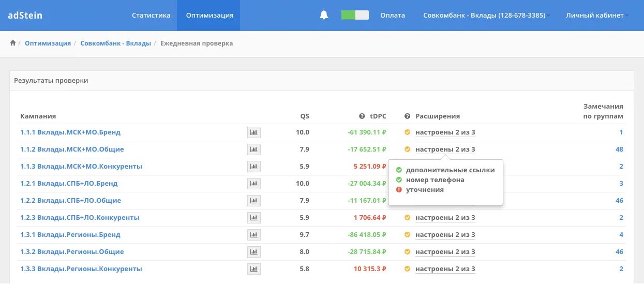This screenshot has width=644, height=284.
Task: Toggle the green switch in header
Action: coord(355,15)
